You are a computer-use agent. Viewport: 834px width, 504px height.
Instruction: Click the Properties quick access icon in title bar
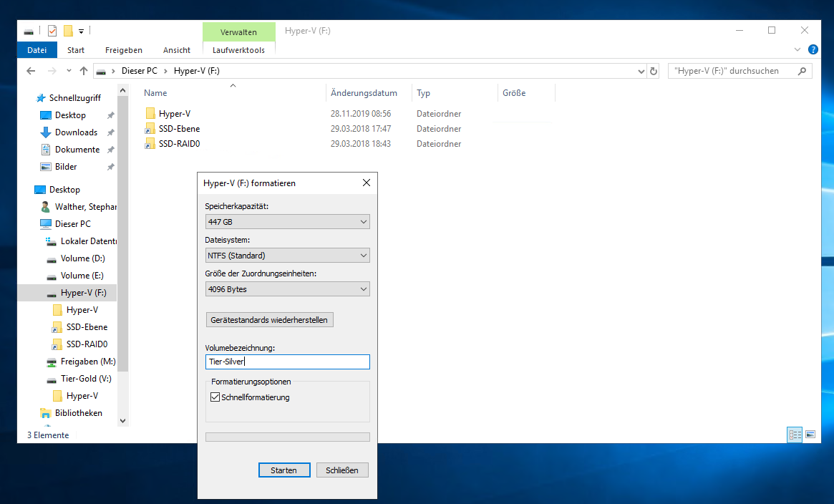[x=52, y=31]
